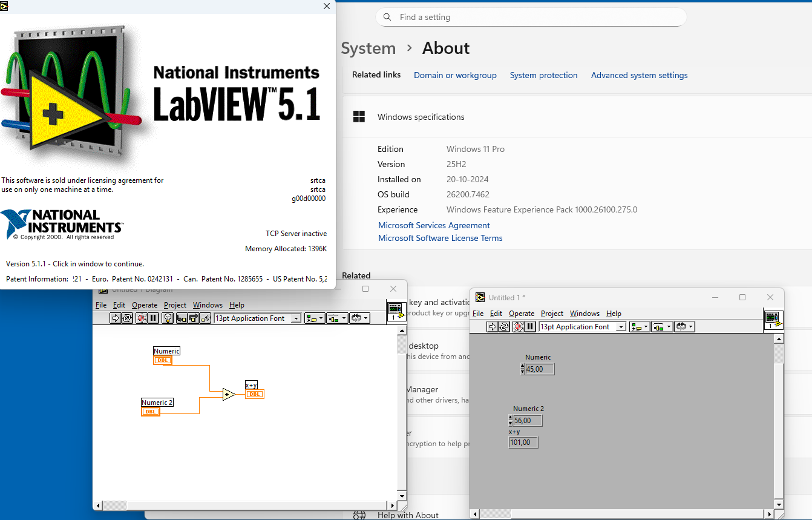812x520 pixels.
Task: Toggle the Highlight Execution light bulb
Action: [168, 318]
